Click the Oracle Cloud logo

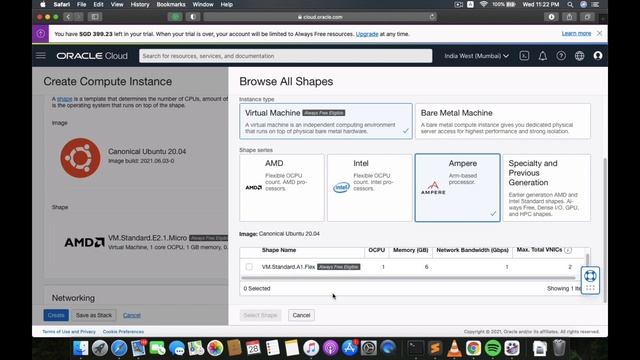pos(92,56)
